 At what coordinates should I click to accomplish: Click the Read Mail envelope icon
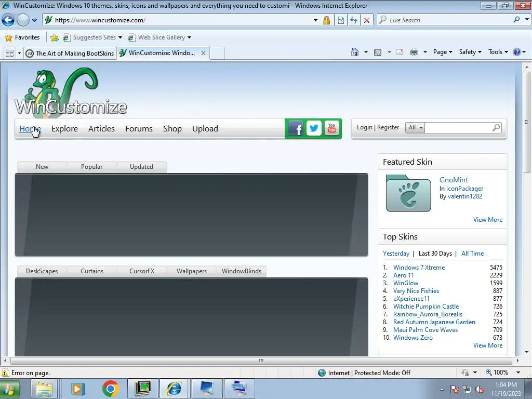(x=400, y=52)
